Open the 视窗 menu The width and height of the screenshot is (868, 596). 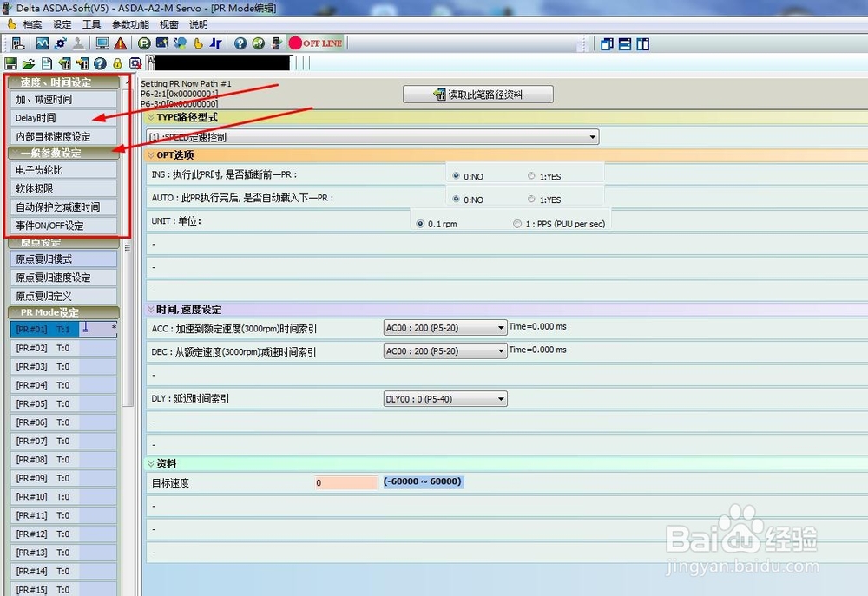tap(169, 24)
